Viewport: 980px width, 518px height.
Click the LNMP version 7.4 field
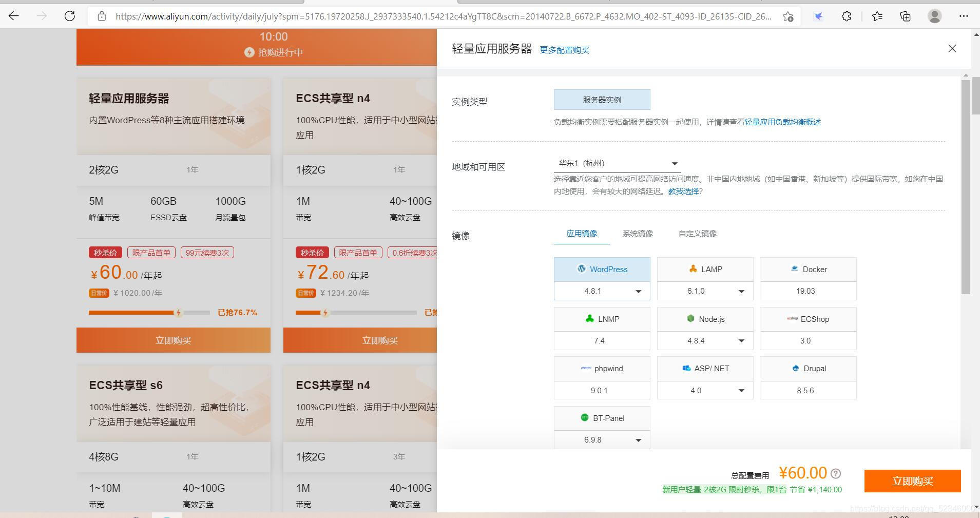tap(602, 341)
